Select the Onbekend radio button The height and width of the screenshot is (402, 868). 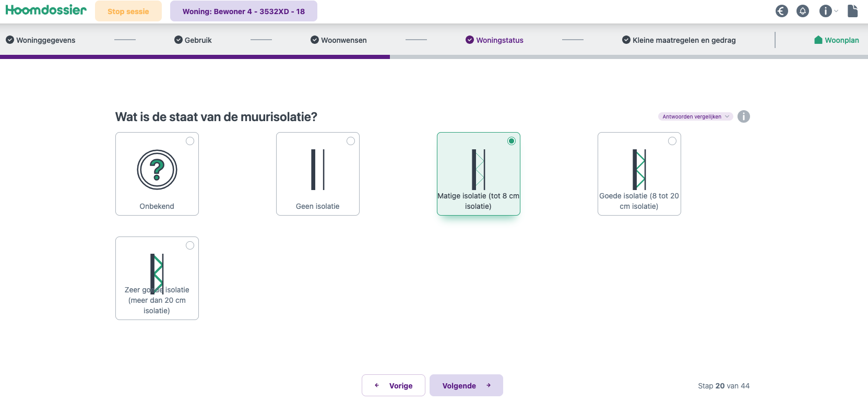[x=190, y=141]
